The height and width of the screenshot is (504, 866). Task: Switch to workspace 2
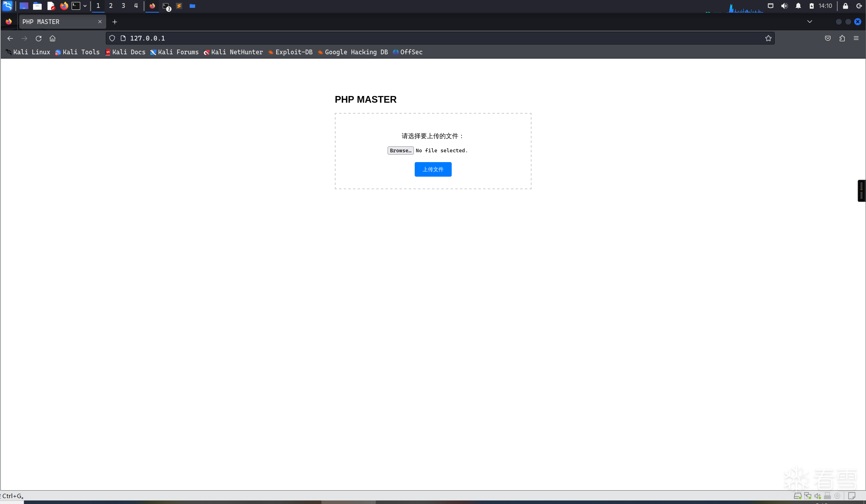click(x=111, y=6)
